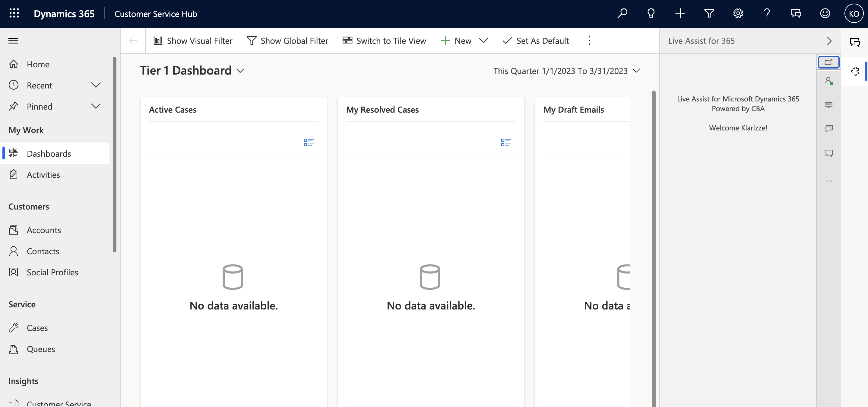Click the My Draft Emails stream title
Image resolution: width=868 pixels, height=407 pixels.
(x=574, y=110)
